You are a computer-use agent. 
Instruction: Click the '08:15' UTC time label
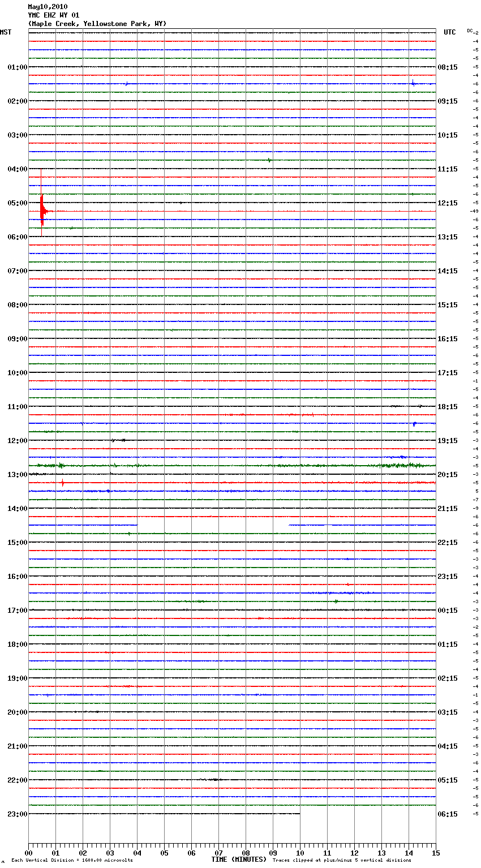(448, 67)
